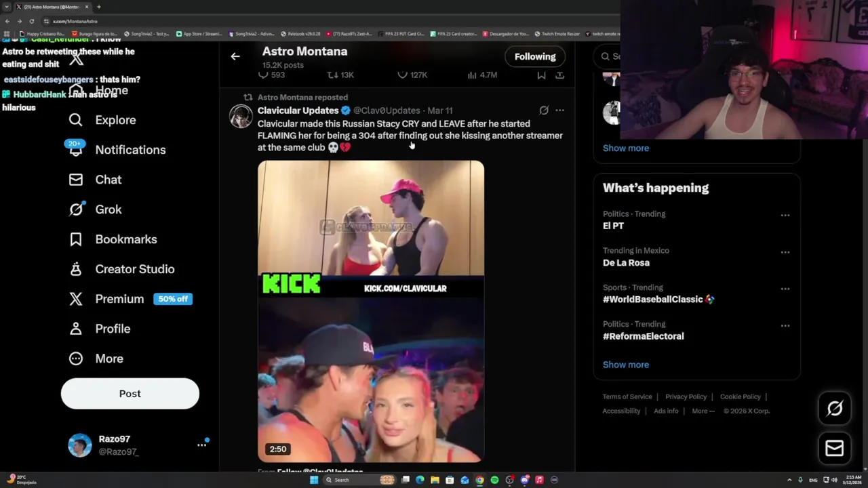Go to Bookmarks in the sidebar
868x488 pixels.
pos(113,239)
